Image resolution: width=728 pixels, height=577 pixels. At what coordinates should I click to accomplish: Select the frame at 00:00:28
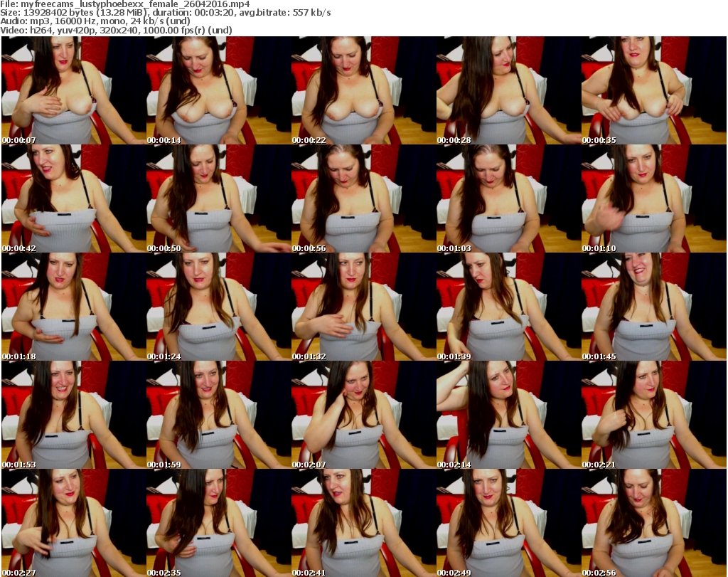point(508,90)
